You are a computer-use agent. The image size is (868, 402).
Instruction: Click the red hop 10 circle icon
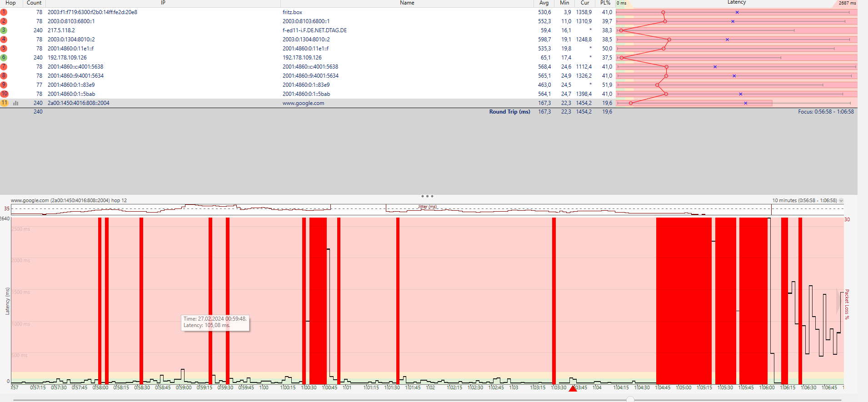[4, 94]
